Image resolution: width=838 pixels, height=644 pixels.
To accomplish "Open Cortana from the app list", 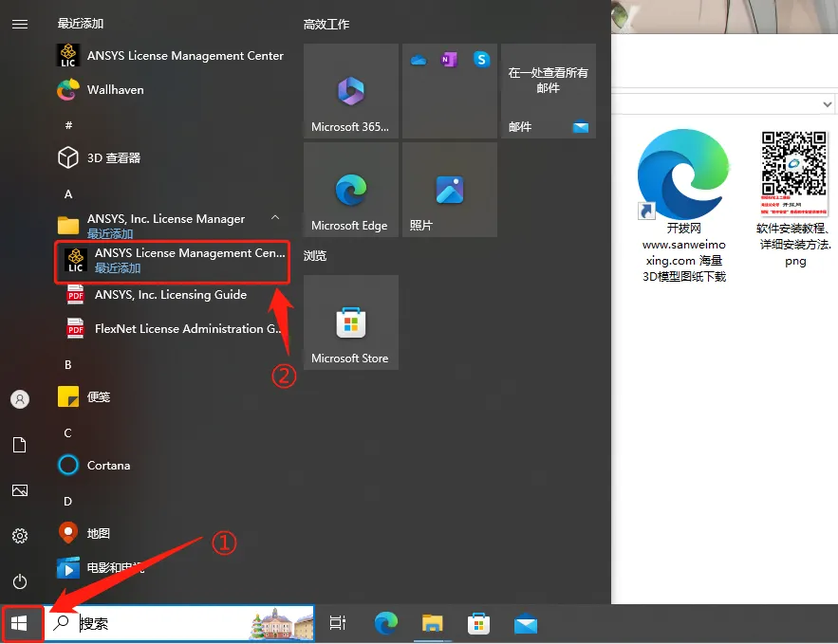I will (94, 465).
